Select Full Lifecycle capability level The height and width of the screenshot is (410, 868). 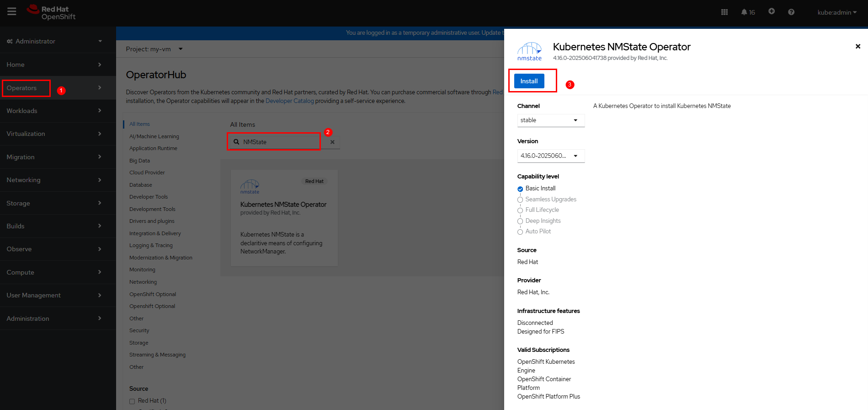point(520,210)
